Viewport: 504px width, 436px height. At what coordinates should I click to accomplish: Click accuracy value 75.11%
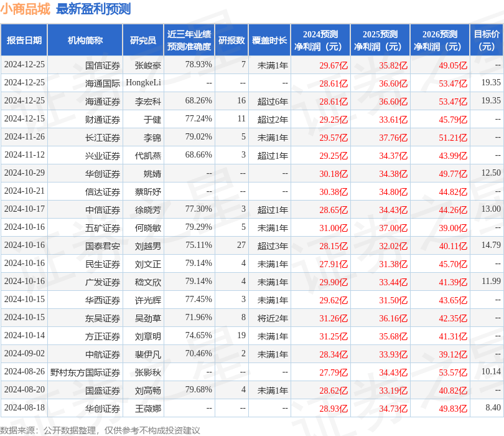(198, 245)
